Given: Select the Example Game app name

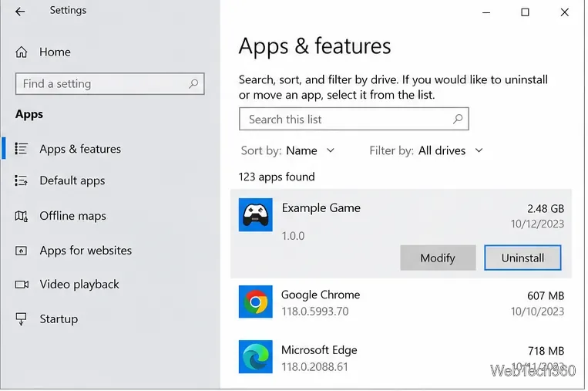Looking at the screenshot, I should (x=321, y=208).
